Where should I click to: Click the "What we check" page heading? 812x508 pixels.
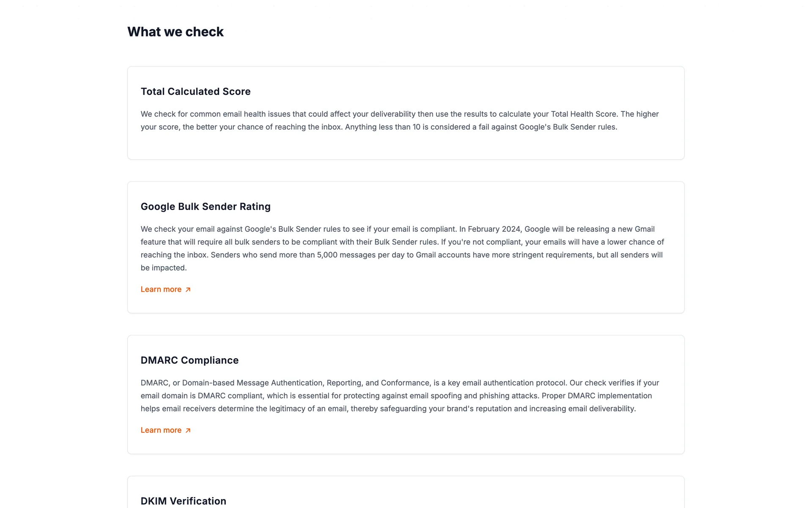tap(175, 32)
